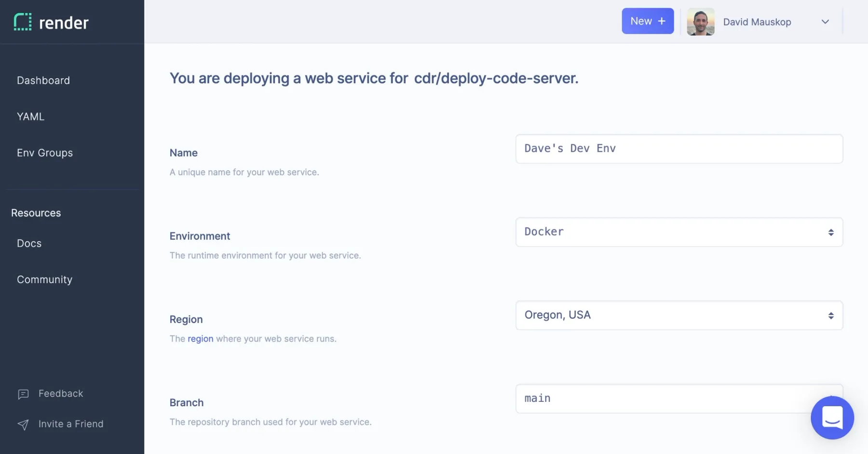This screenshot has width=868, height=454.
Task: Click David Mauskop's profile avatar
Action: click(700, 22)
